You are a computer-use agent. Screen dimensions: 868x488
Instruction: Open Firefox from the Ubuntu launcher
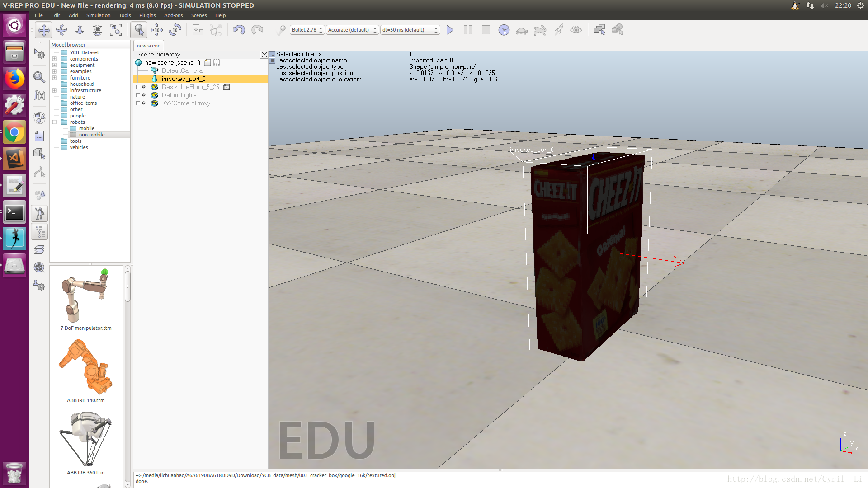click(14, 79)
